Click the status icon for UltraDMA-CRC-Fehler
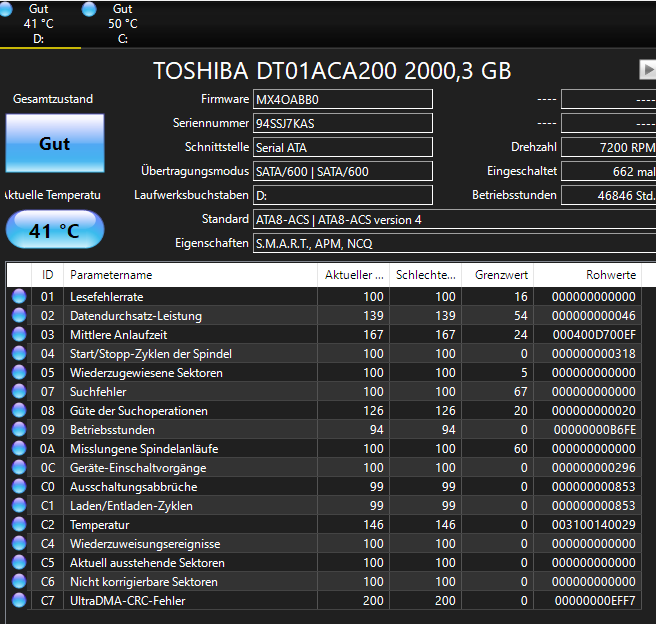 (19, 601)
